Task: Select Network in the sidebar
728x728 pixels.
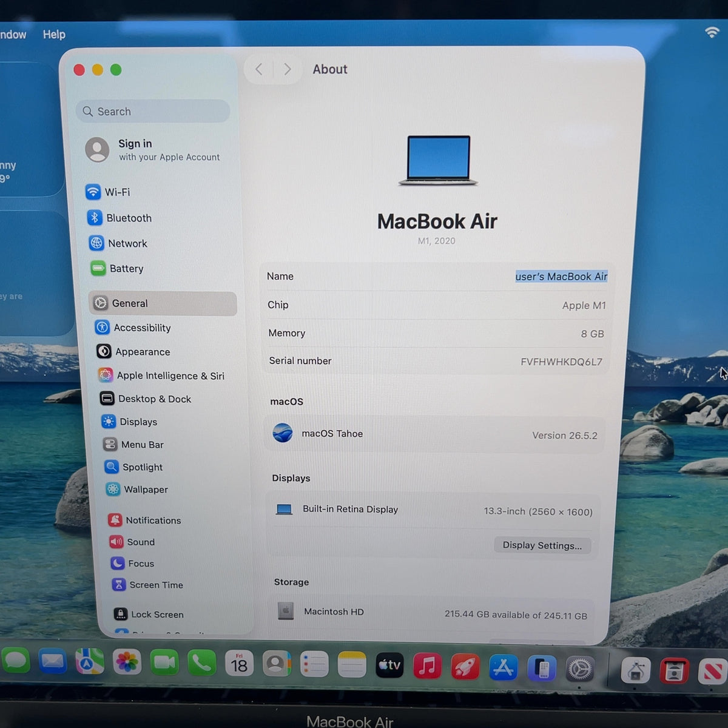Action: (x=118, y=243)
